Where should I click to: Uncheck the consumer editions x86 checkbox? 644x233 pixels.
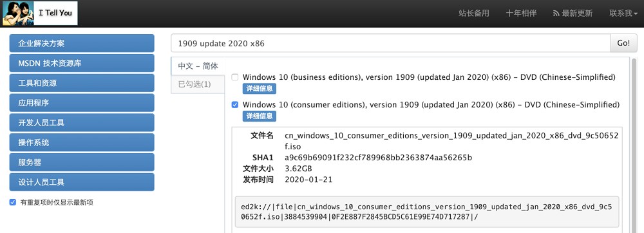(235, 105)
